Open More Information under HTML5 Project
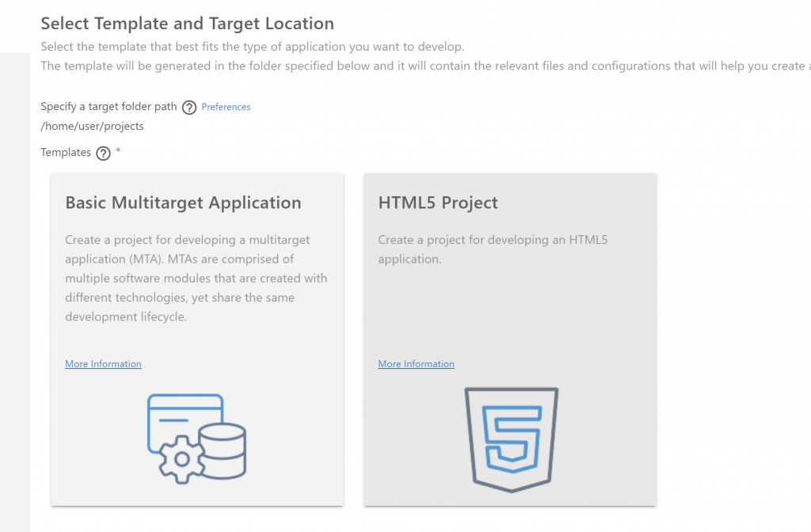Screen dimensions: 811x532 point(416,364)
